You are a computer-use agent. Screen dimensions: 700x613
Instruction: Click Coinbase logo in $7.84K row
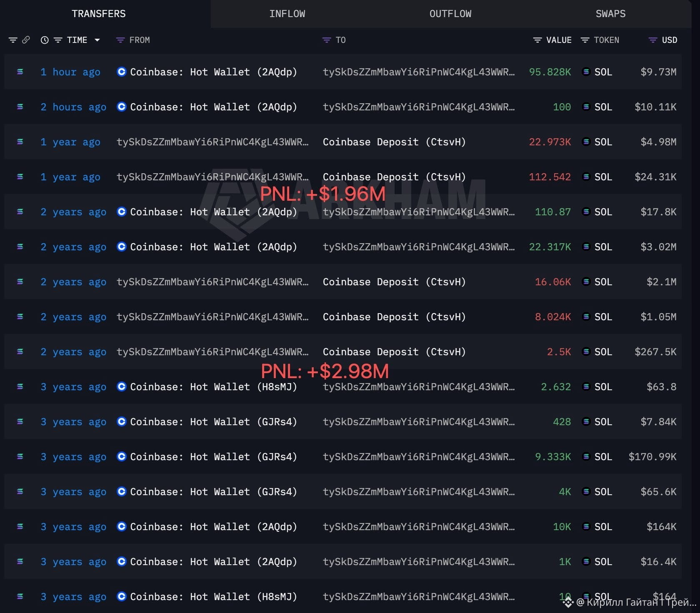click(121, 421)
